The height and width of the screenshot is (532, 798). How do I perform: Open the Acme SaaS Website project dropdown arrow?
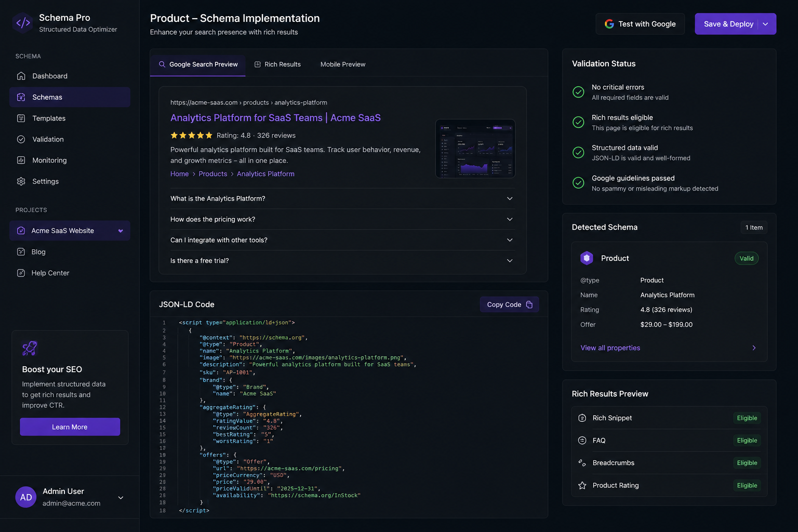click(121, 231)
